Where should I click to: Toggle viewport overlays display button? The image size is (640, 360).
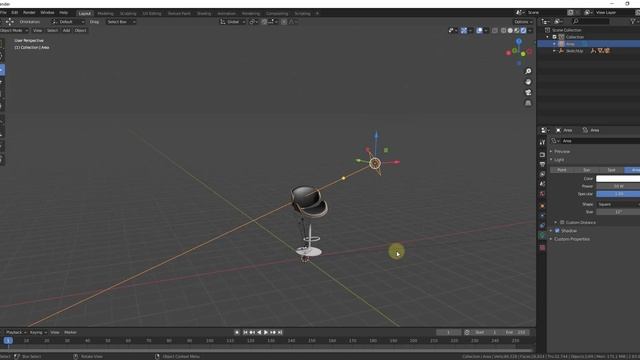coord(479,30)
